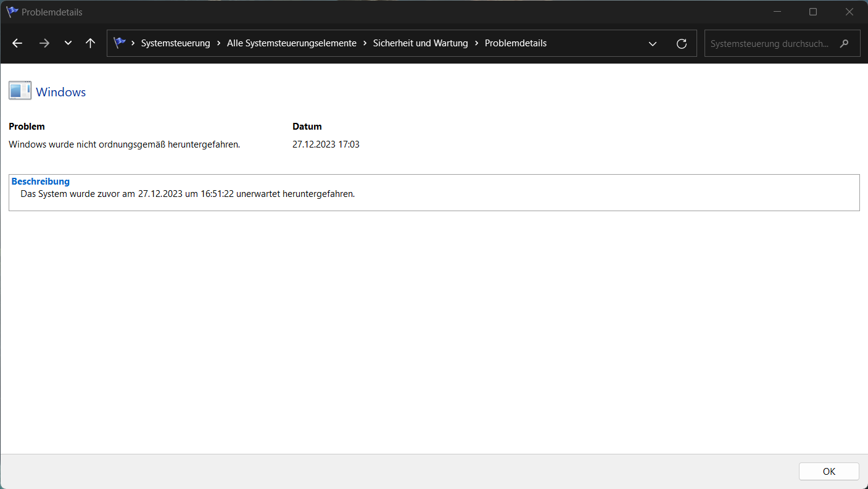Maximize the Problemdetails window

(x=813, y=12)
